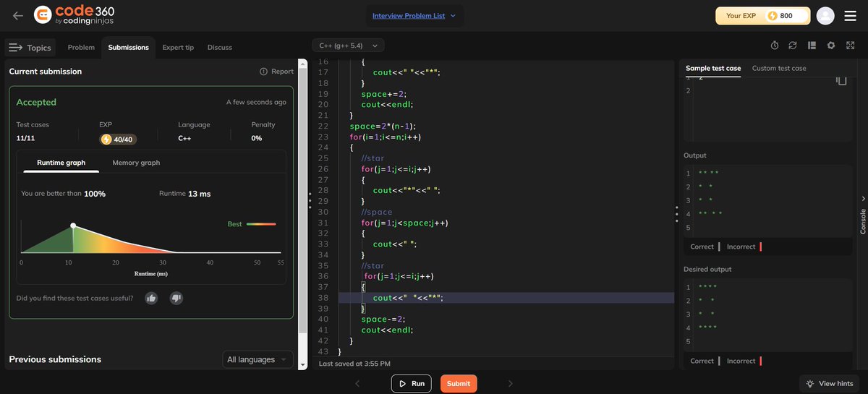Open the All languages filter dropdown

coord(258,359)
